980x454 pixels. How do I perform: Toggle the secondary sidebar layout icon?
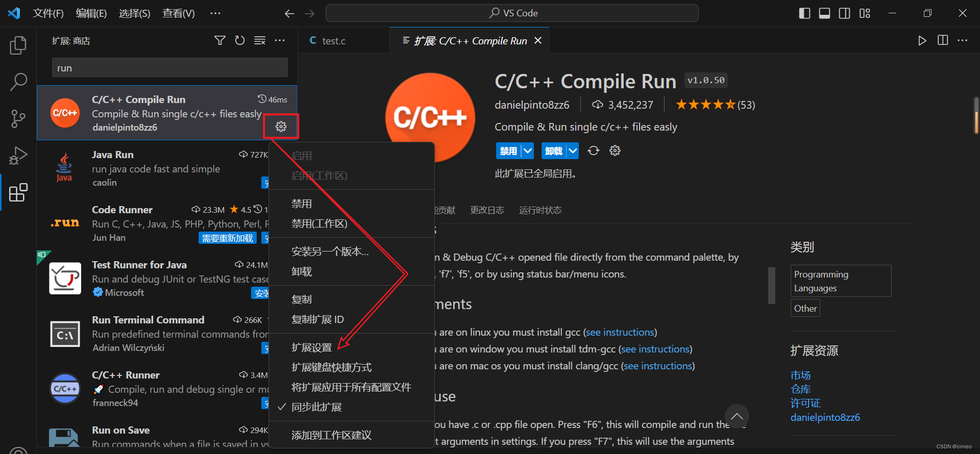(845, 13)
